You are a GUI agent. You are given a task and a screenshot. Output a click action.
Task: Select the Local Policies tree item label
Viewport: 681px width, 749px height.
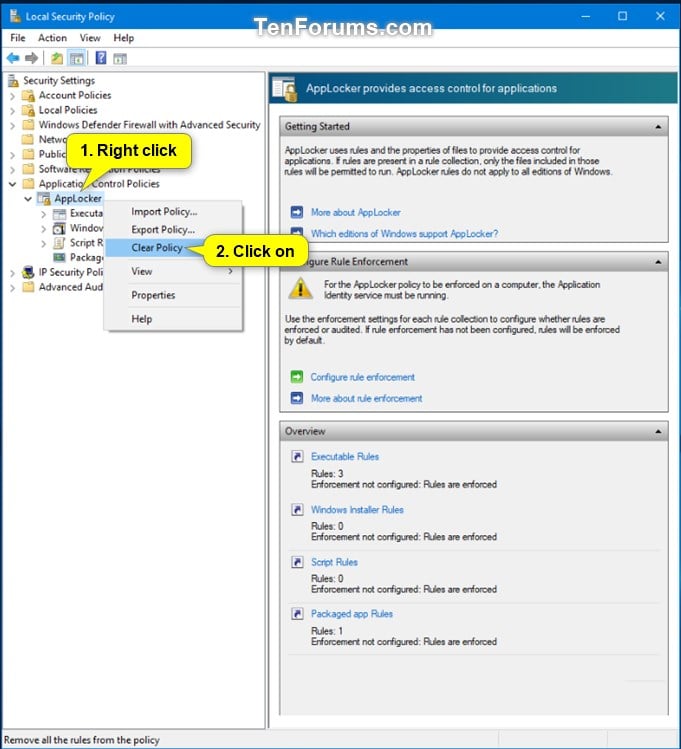pos(68,110)
